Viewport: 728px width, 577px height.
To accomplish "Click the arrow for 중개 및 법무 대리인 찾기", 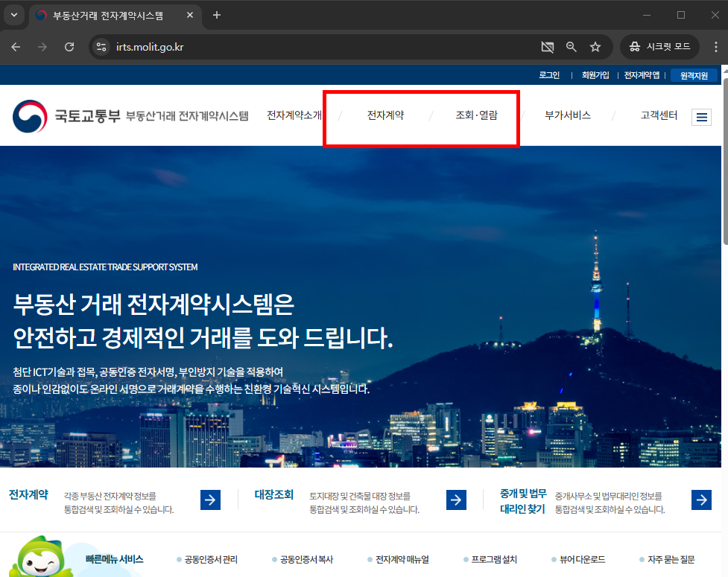I will point(700,500).
